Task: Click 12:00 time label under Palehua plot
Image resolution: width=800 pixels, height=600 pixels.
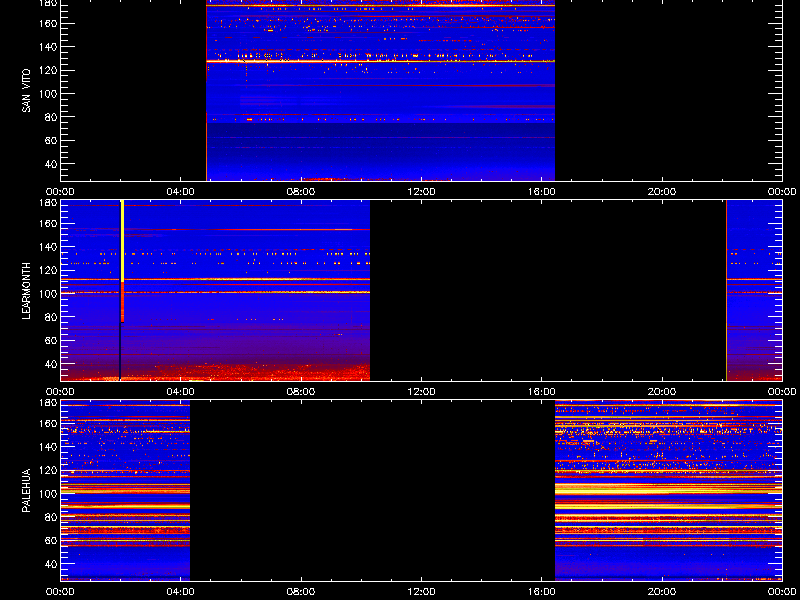Action: (x=421, y=592)
